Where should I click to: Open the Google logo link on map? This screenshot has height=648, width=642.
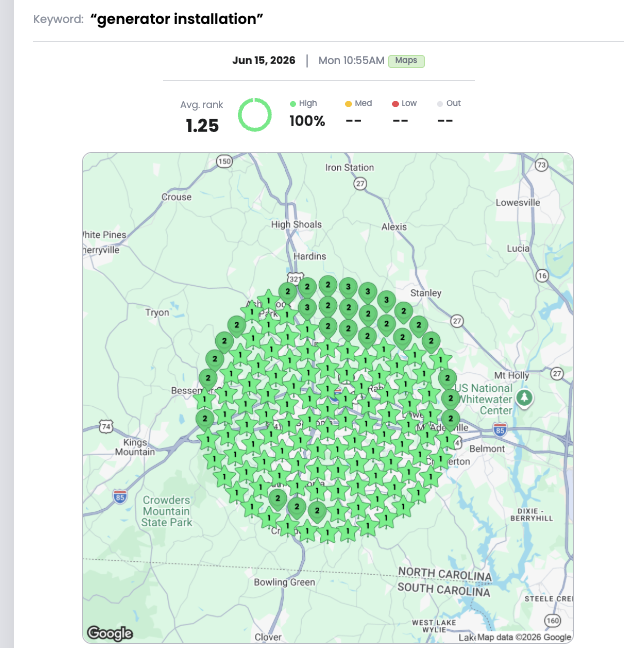pos(110,633)
